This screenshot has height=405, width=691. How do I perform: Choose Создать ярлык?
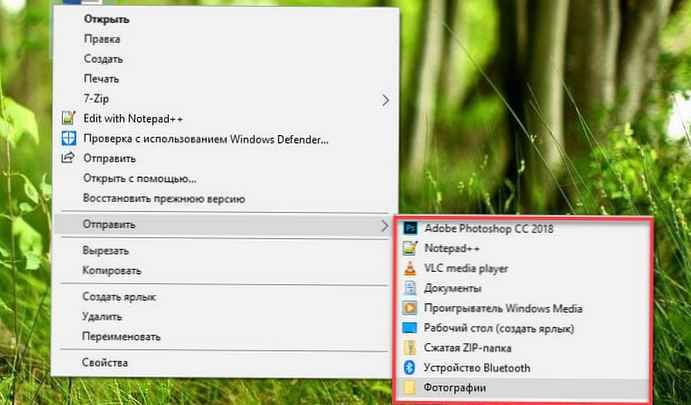pyautogui.click(x=119, y=297)
